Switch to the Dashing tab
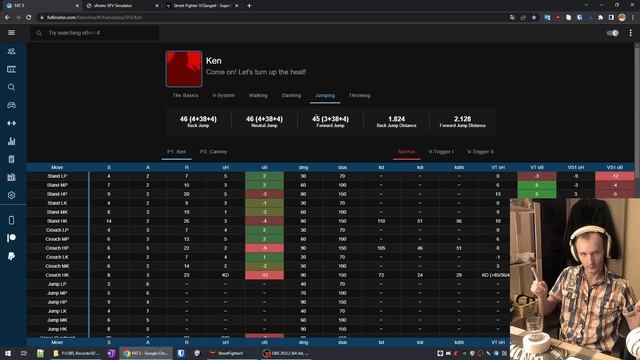Viewport: 640px width, 360px height. tap(291, 96)
